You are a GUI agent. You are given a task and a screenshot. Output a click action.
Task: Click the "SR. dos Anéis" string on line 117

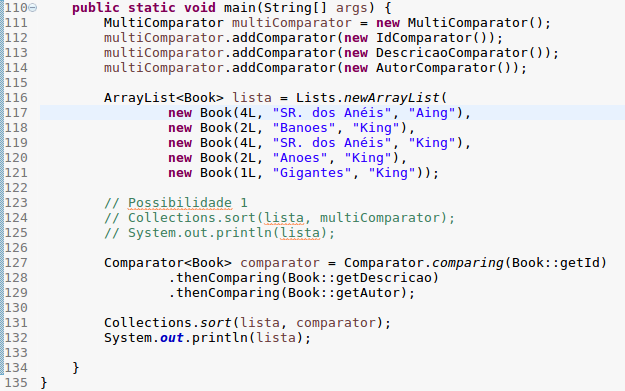pyautogui.click(x=332, y=113)
